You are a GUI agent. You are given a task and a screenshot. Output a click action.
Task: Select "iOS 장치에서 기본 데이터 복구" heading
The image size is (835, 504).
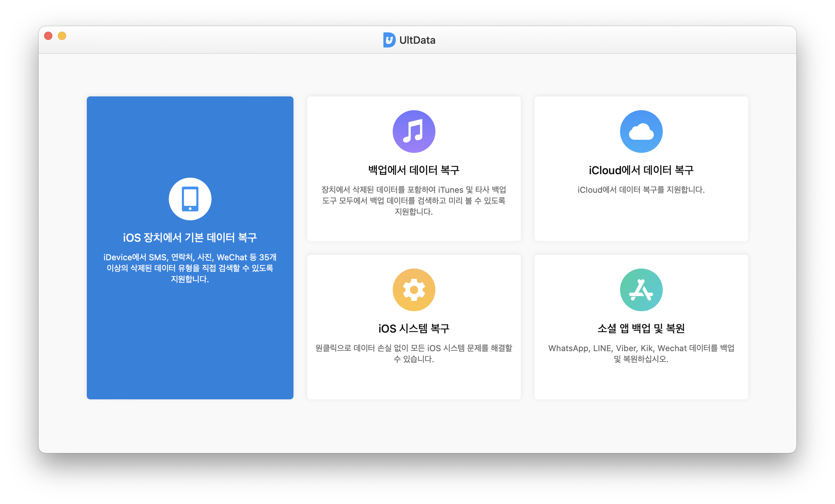click(190, 238)
